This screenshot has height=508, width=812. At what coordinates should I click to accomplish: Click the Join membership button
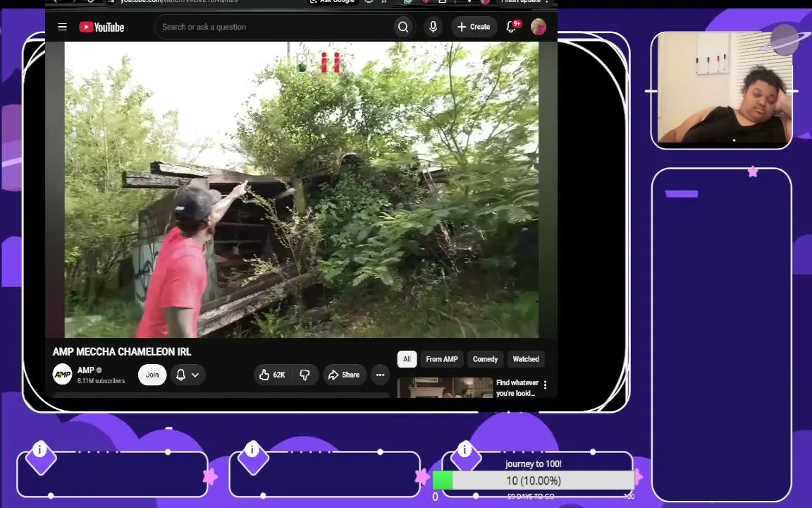152,375
